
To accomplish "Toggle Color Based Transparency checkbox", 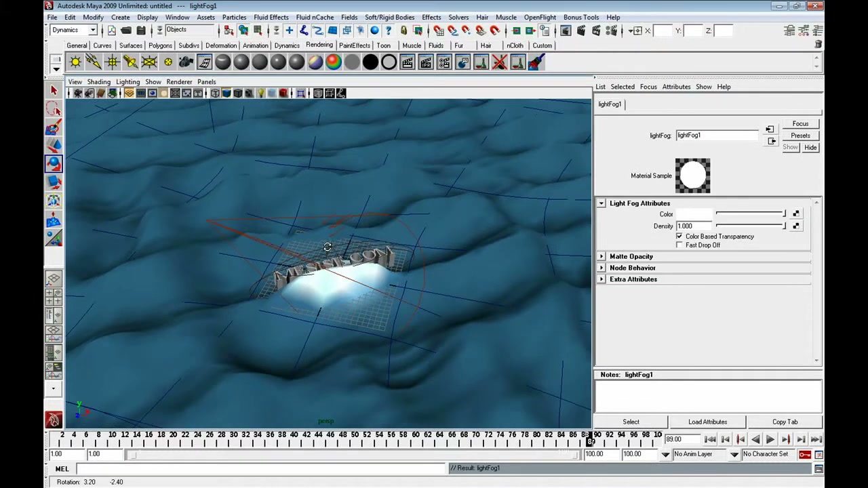I will (679, 237).
